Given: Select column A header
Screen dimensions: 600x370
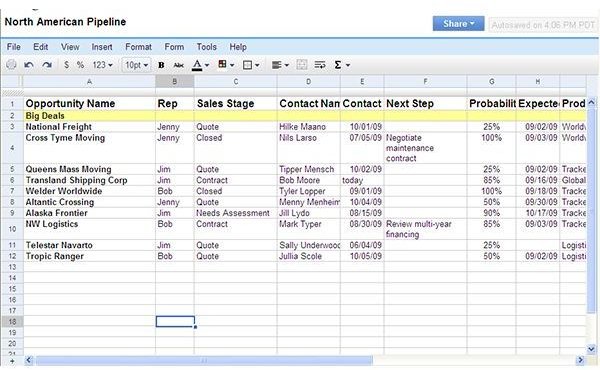Looking at the screenshot, I should (89, 81).
